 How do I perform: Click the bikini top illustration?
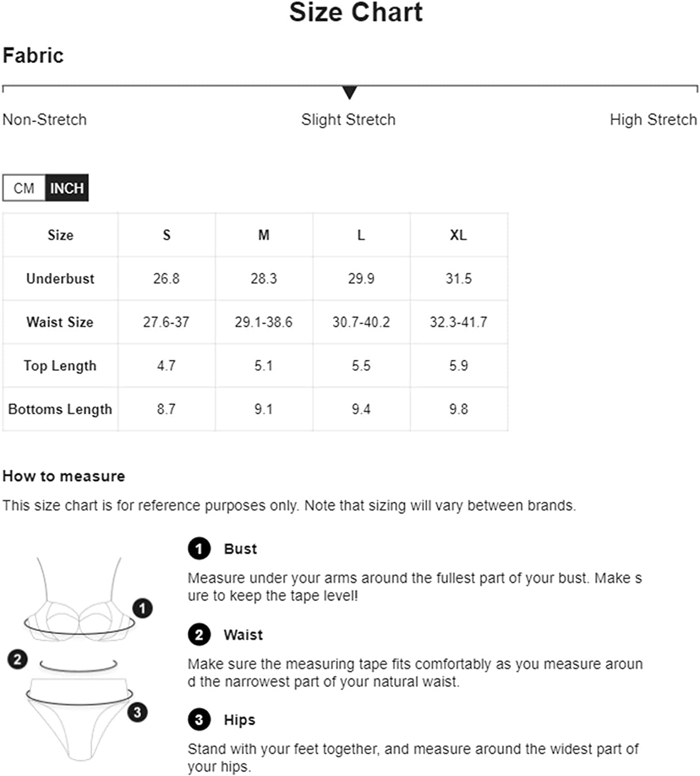click(79, 600)
